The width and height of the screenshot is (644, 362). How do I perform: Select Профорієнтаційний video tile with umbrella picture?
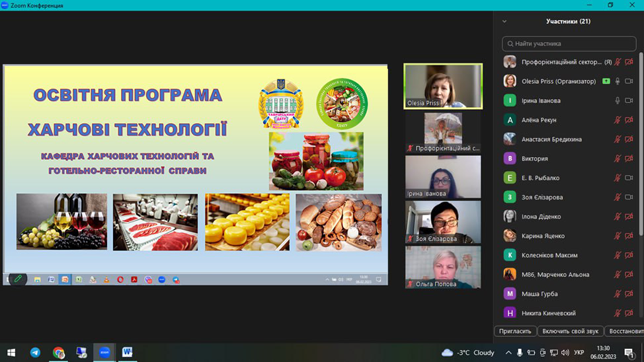[x=443, y=132]
